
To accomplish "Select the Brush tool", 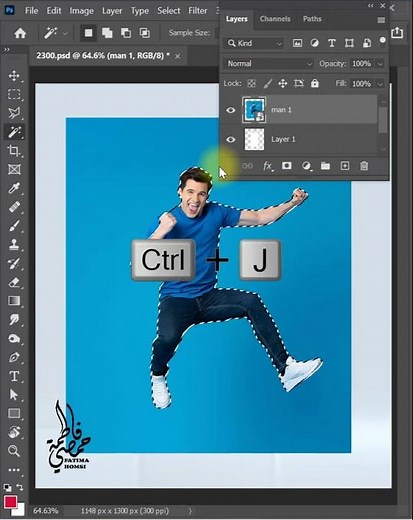I will (x=14, y=226).
